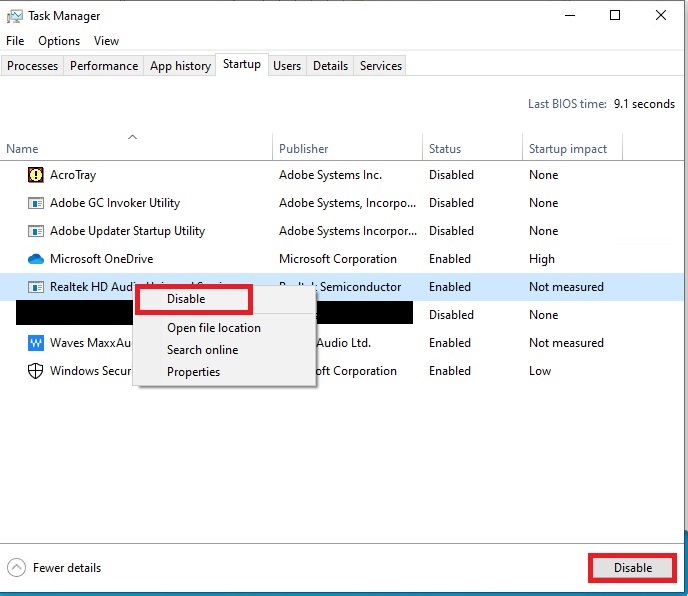Click the Low startup impact value

tap(540, 371)
